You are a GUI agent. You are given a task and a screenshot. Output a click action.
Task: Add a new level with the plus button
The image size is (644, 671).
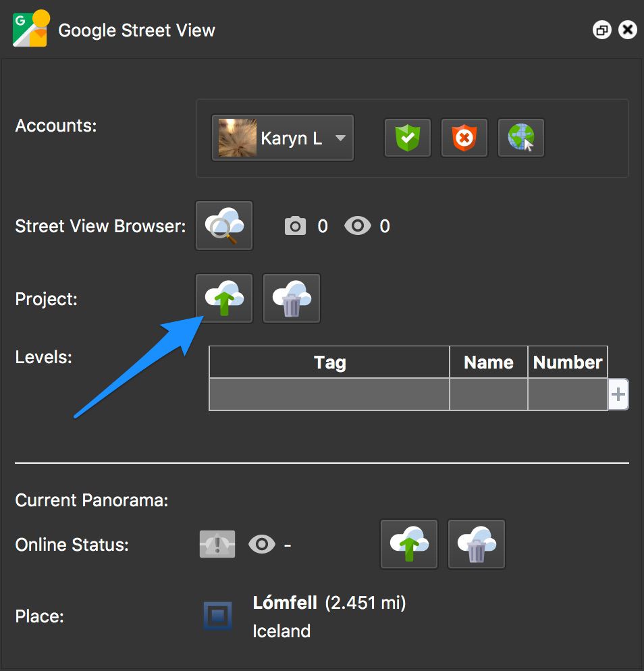tap(618, 394)
